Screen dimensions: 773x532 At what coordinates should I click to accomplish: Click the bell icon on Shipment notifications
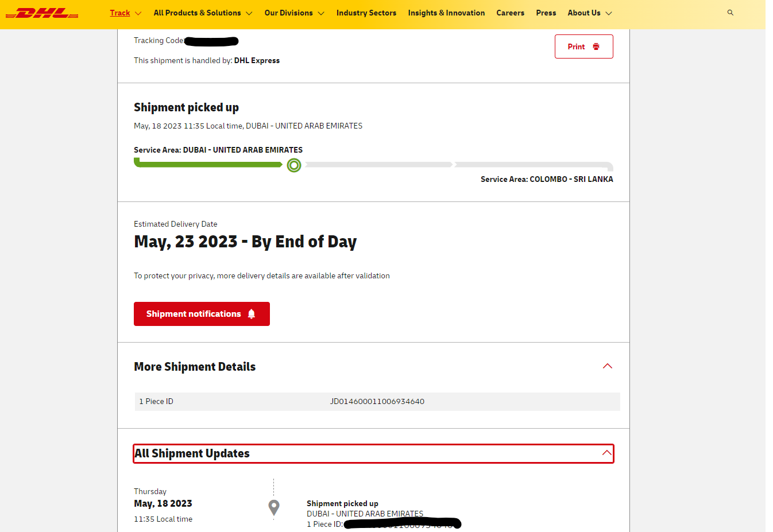coord(252,314)
